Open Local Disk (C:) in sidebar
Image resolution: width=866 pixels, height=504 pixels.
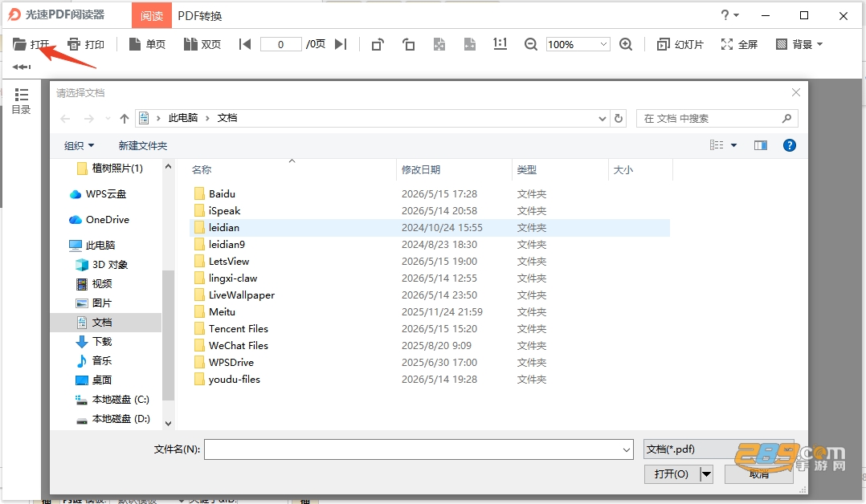pos(112,399)
